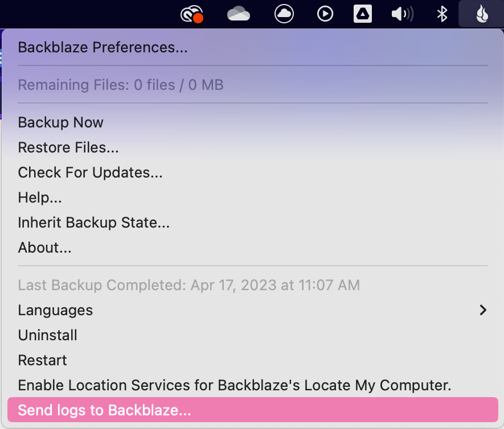Open the Google Drive menu bar icon
Image resolution: width=504 pixels, height=429 pixels.
point(363,14)
